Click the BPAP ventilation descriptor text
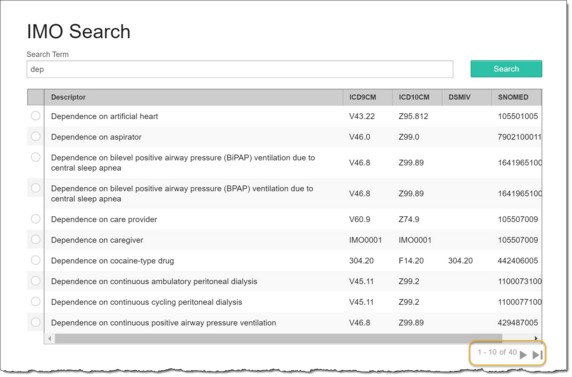The width and height of the screenshot is (572, 377). click(x=182, y=193)
